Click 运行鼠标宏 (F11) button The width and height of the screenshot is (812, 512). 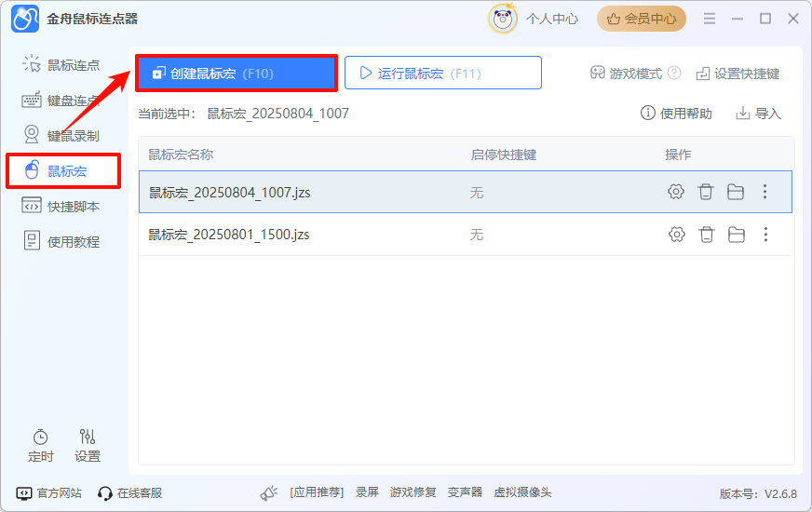(442, 73)
